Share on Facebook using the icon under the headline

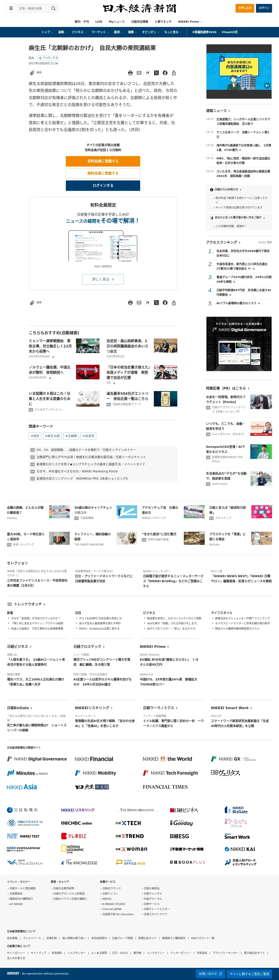(165, 73)
